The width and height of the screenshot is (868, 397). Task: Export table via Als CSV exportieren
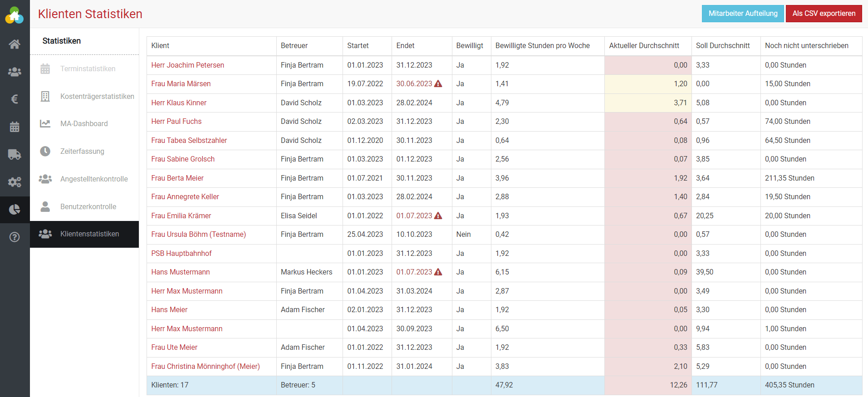[824, 14]
